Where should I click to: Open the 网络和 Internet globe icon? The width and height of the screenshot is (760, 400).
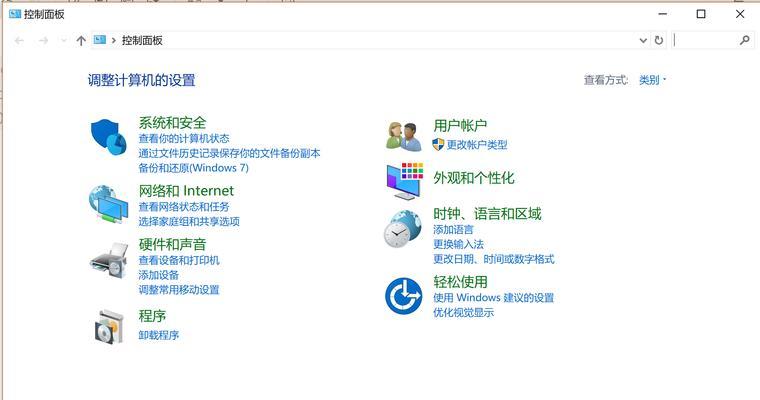pyautogui.click(x=109, y=204)
